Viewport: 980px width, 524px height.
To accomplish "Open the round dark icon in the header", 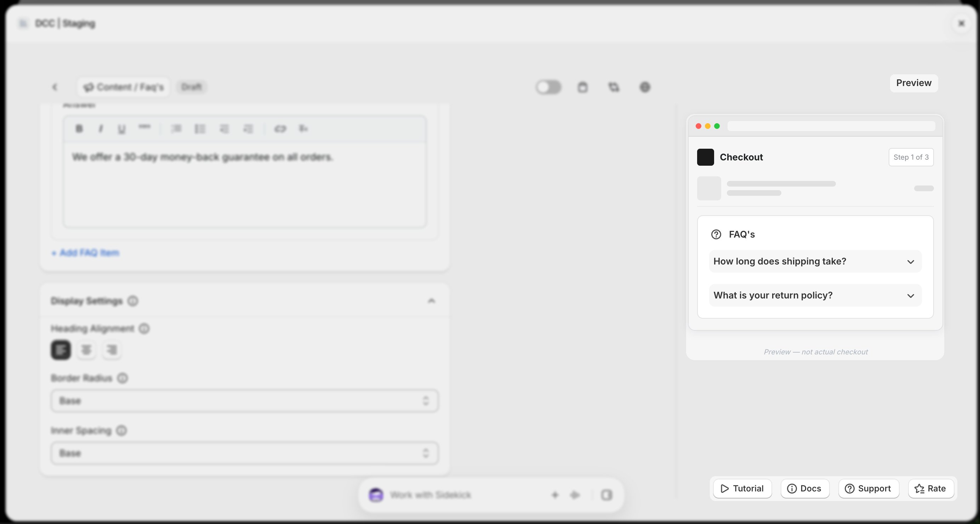I will (645, 87).
